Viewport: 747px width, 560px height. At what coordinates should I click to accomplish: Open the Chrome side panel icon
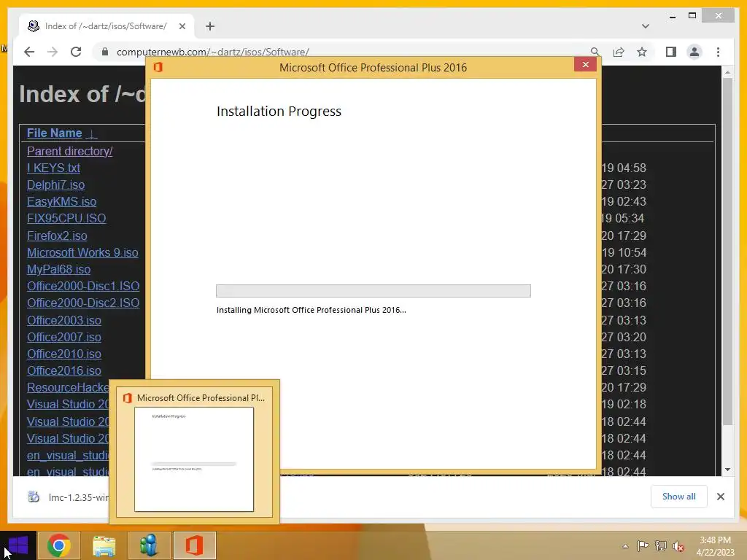pos(671,52)
